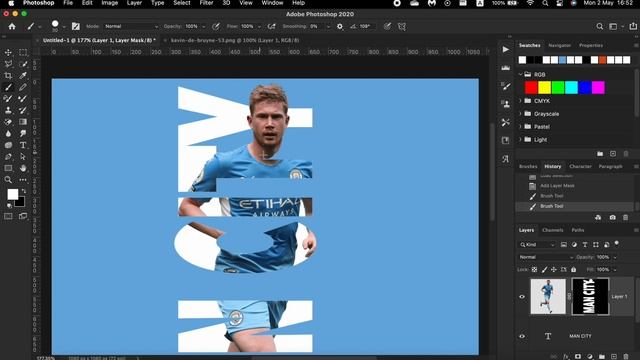The height and width of the screenshot is (360, 640).
Task: Select the Hand tool
Action: pyautogui.click(x=23, y=168)
